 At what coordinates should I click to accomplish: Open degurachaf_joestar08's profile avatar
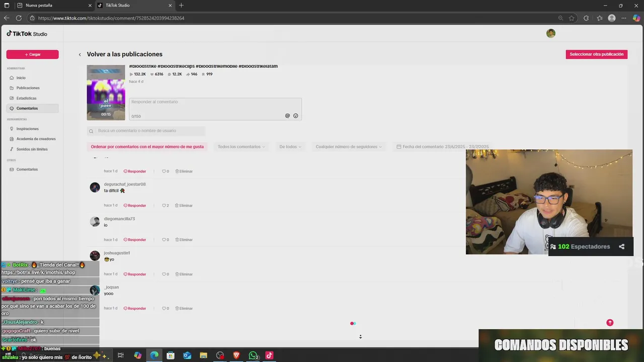(95, 188)
